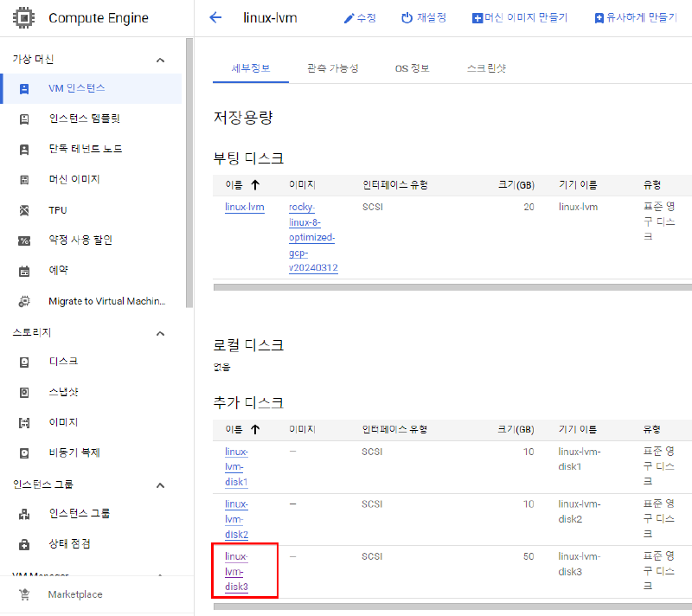Screen dimensions: 692x616
Task: Open the linux-lvm-disk1 link
Action: coord(236,467)
